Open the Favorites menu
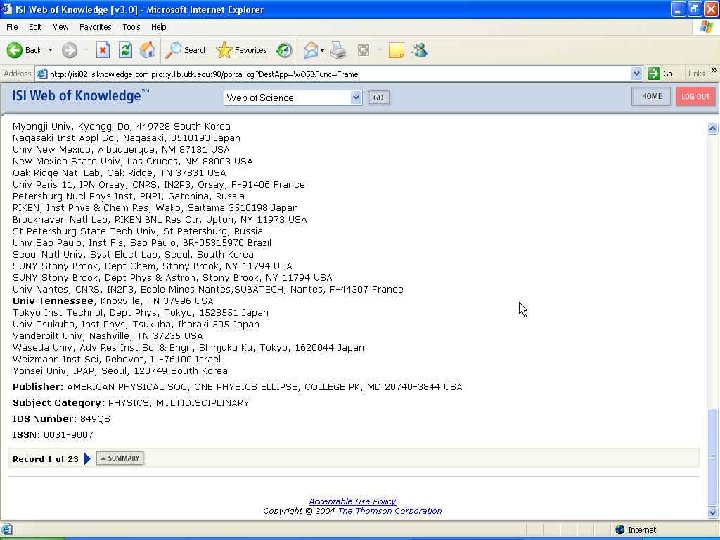The height and width of the screenshot is (540, 720). (x=95, y=27)
